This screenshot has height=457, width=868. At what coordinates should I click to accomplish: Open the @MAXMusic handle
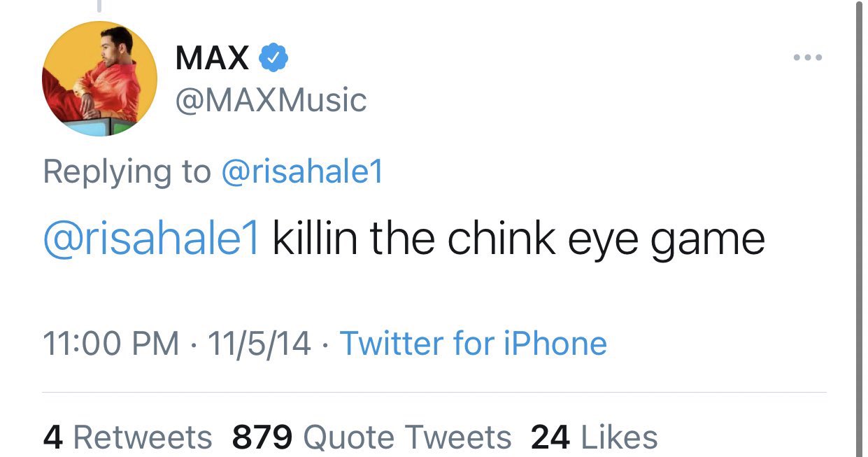tap(271, 99)
